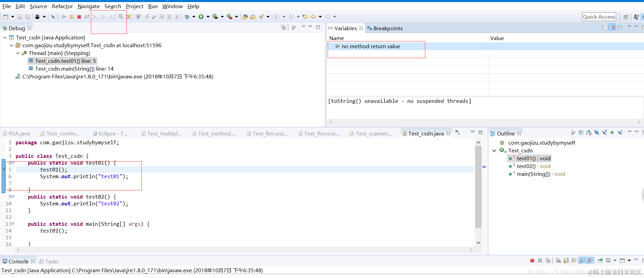Open Run launch dropdown arrow
644x278 pixels.
point(208,17)
